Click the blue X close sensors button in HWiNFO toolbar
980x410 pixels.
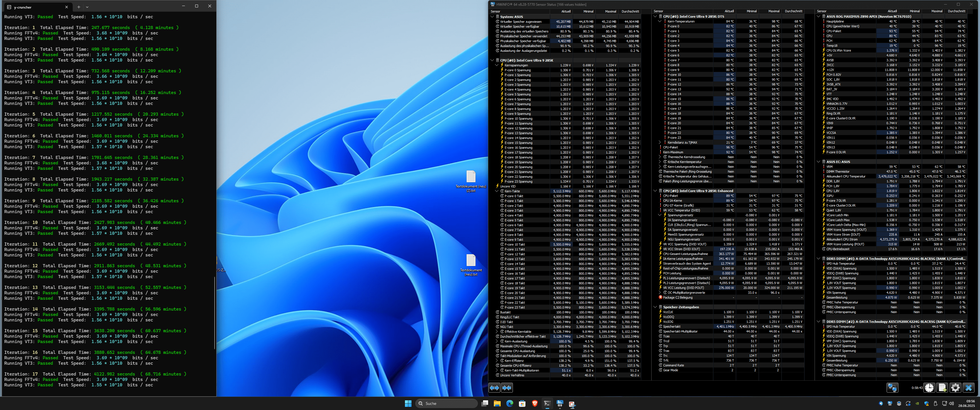click(969, 387)
